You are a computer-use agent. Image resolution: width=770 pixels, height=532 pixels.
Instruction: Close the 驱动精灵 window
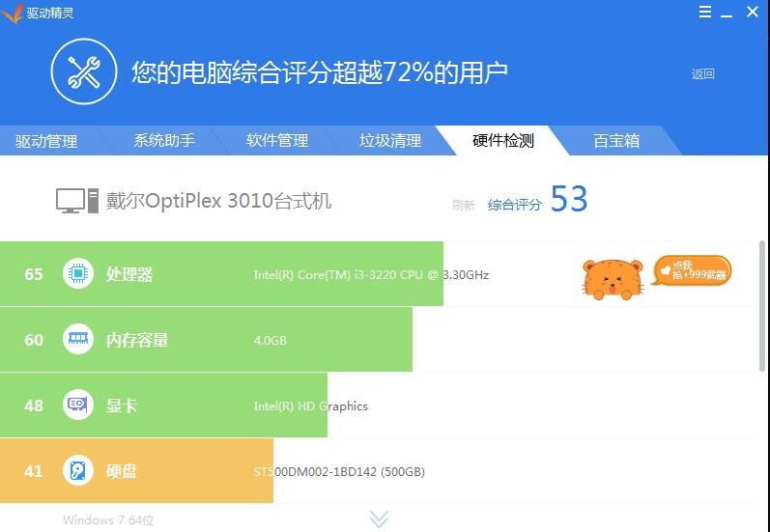pos(753,12)
